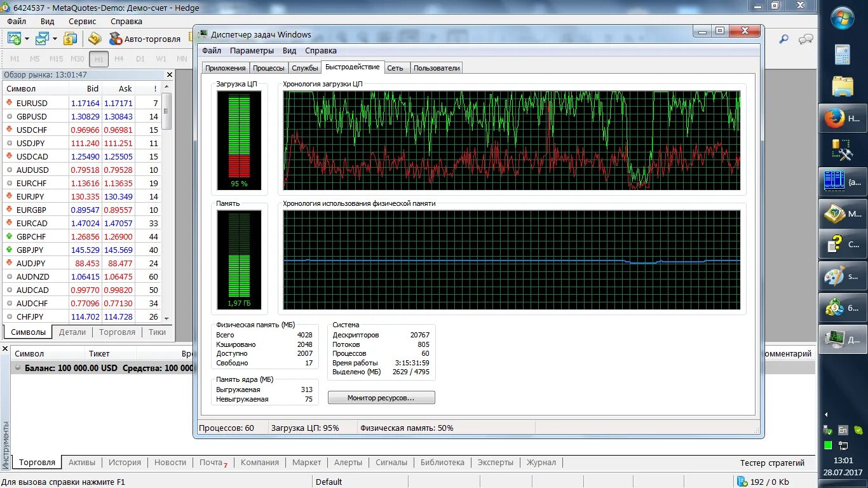Image resolution: width=868 pixels, height=488 pixels.
Task: Select the M30 timeframe
Action: 77,59
